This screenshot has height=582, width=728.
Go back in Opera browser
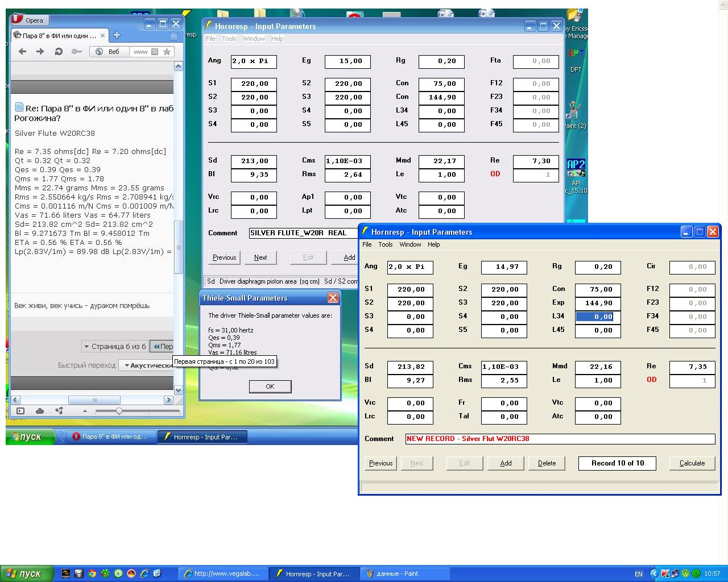click(23, 52)
